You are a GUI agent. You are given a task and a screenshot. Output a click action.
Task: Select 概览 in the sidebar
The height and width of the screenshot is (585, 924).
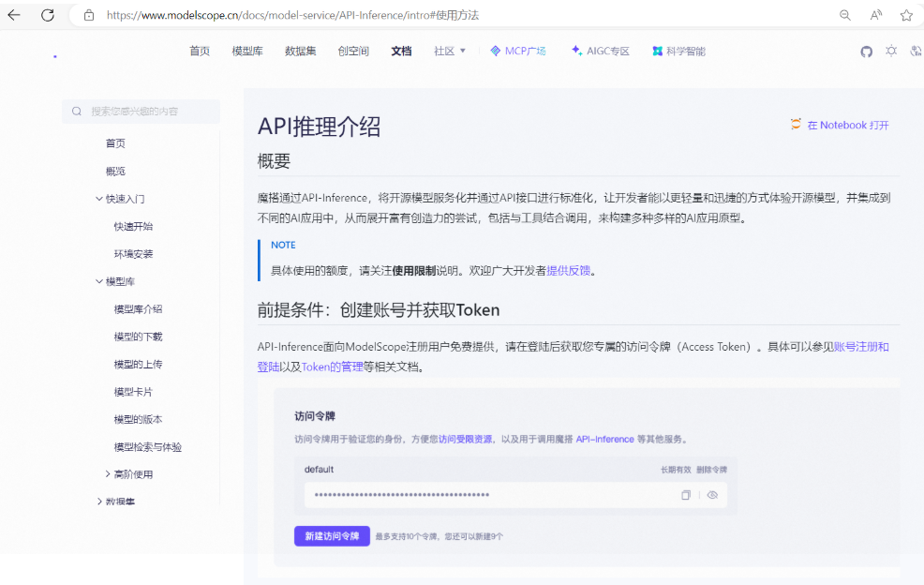point(115,171)
